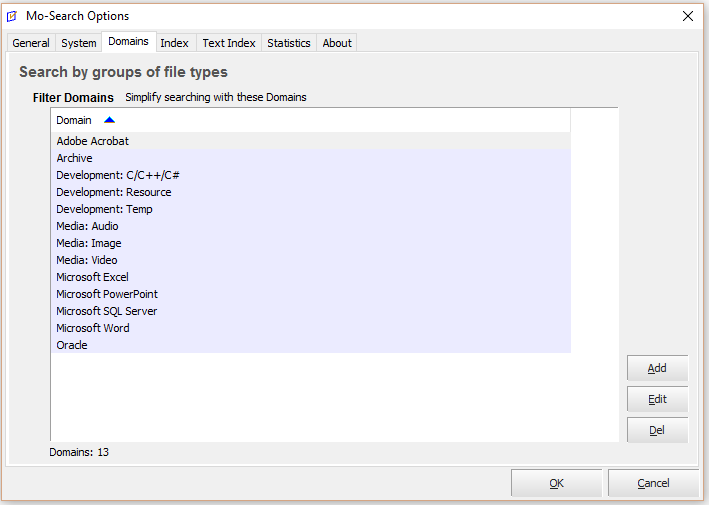View the Statistics tab
This screenshot has width=709, height=505.
point(289,43)
